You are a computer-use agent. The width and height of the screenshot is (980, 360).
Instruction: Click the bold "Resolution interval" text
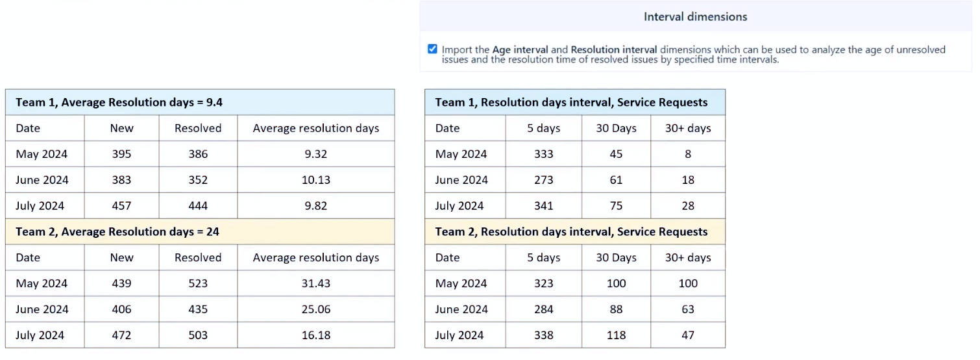point(614,49)
